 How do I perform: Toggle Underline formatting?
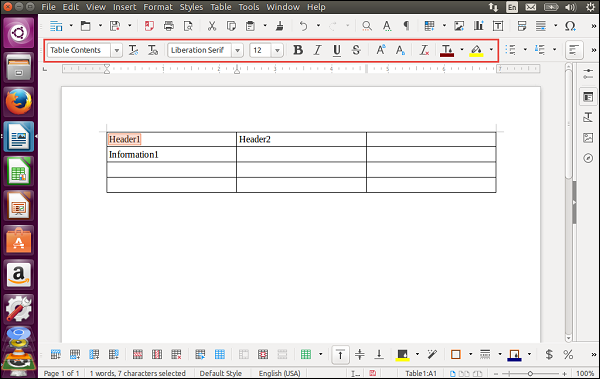tap(337, 50)
